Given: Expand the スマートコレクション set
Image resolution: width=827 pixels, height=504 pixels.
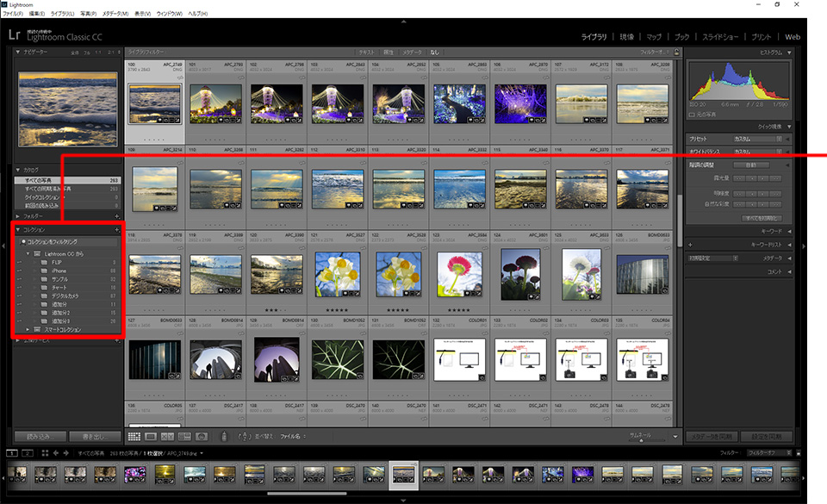Looking at the screenshot, I should tap(28, 329).
